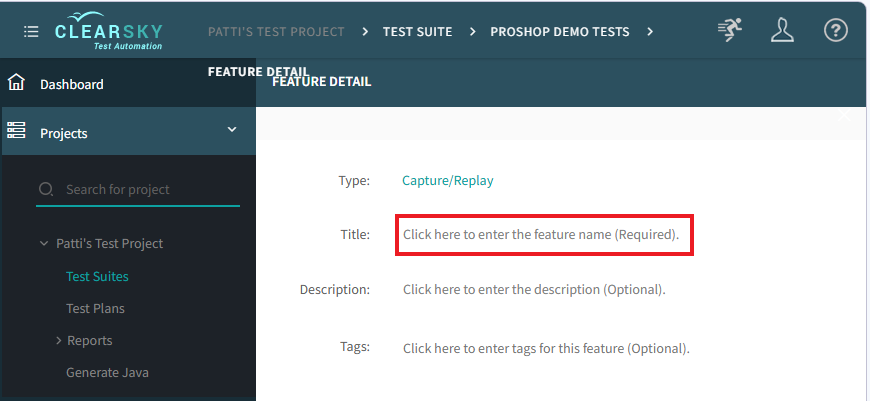Click the Projects list icon
The image size is (870, 401).
17,131
